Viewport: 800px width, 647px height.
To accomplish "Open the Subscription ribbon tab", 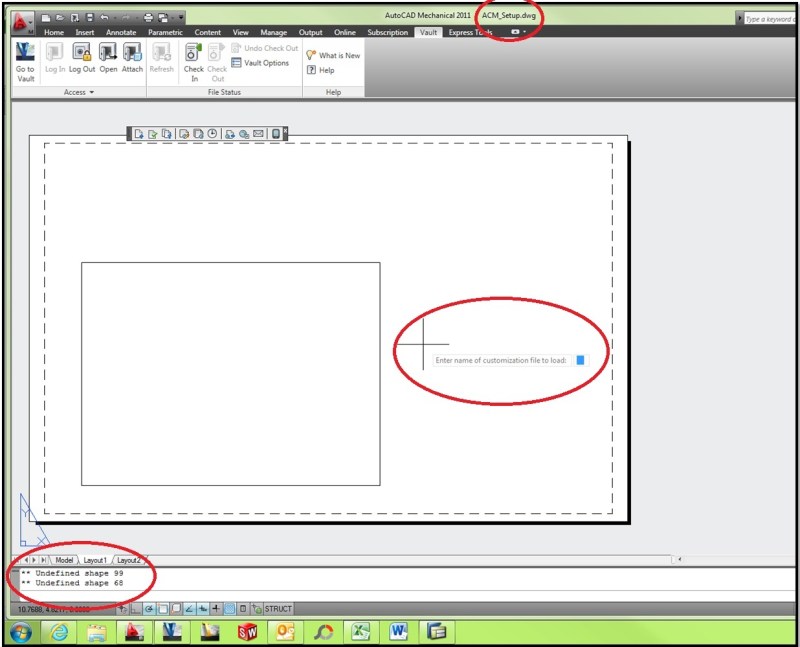I will tap(387, 32).
